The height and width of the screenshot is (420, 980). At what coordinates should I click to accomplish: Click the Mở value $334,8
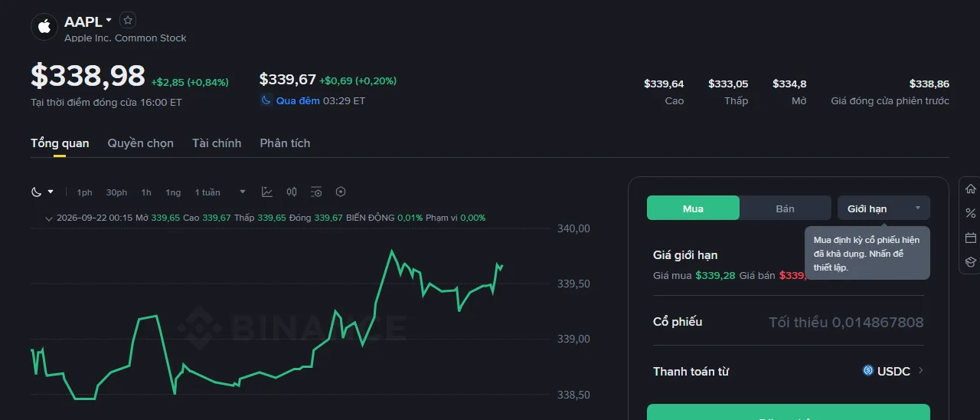tap(789, 84)
